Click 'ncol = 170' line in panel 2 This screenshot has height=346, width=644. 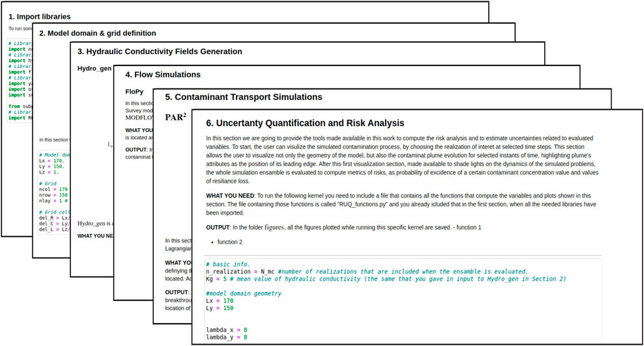point(53,190)
